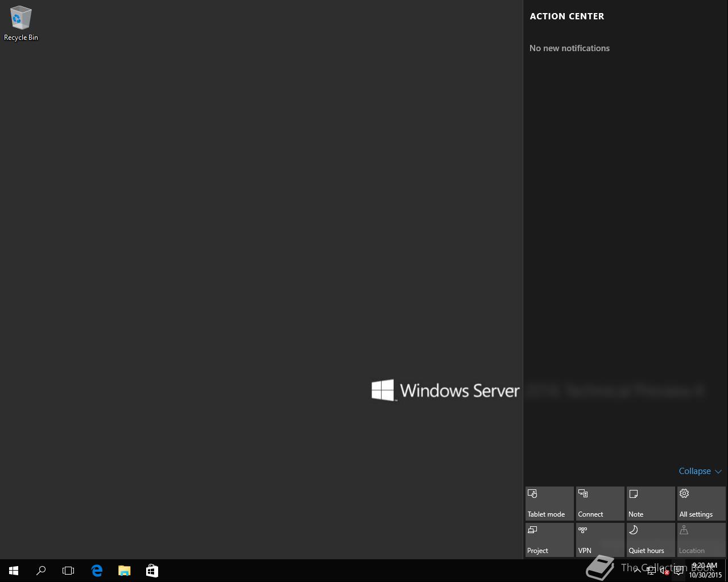Open All settings
This screenshot has width=728, height=582.
(x=701, y=504)
